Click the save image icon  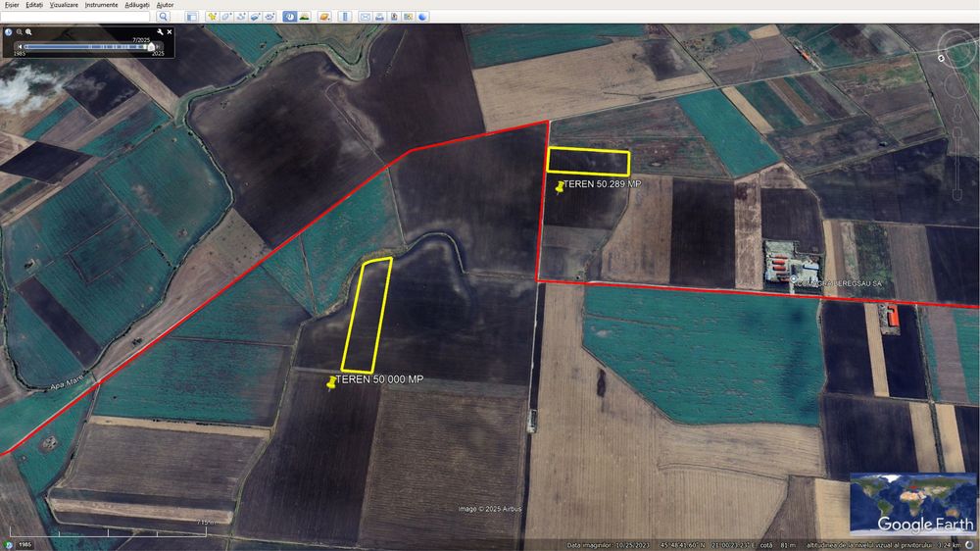click(394, 17)
